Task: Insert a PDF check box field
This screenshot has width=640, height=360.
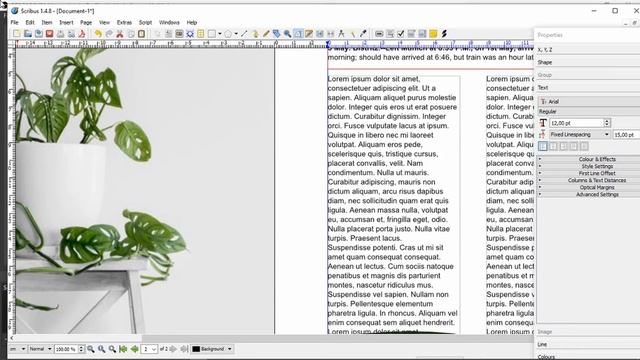Action: pyautogui.click(x=401, y=33)
